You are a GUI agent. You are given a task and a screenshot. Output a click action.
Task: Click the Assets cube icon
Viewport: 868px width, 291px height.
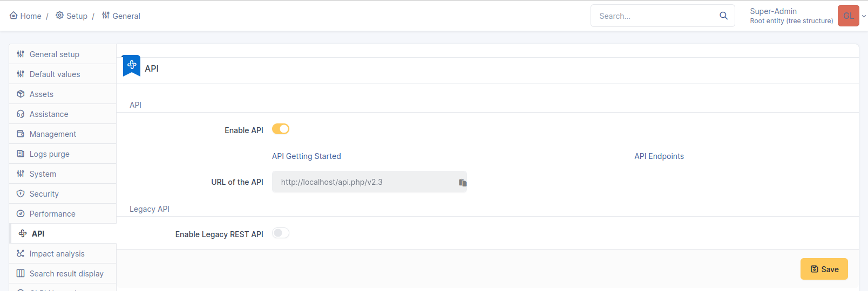tap(21, 94)
